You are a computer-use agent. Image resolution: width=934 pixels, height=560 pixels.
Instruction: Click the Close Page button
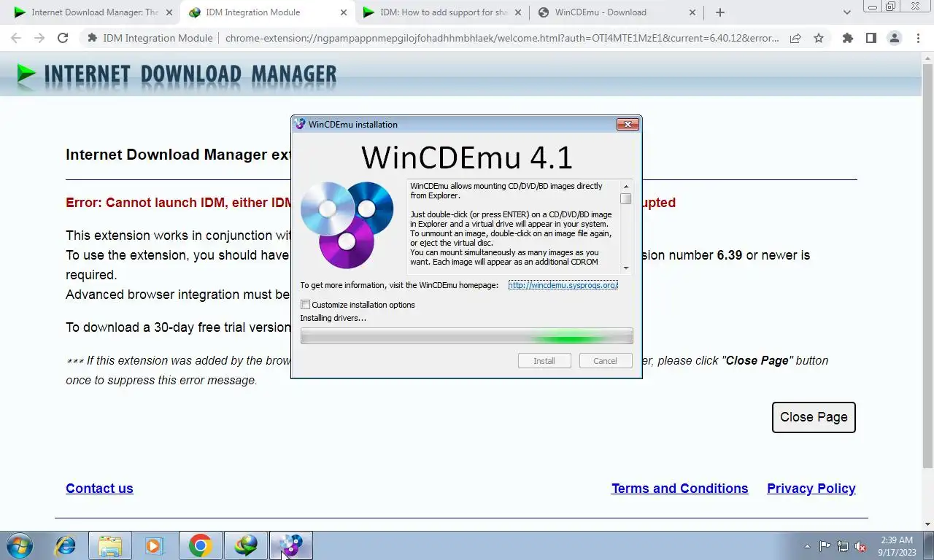coord(814,417)
